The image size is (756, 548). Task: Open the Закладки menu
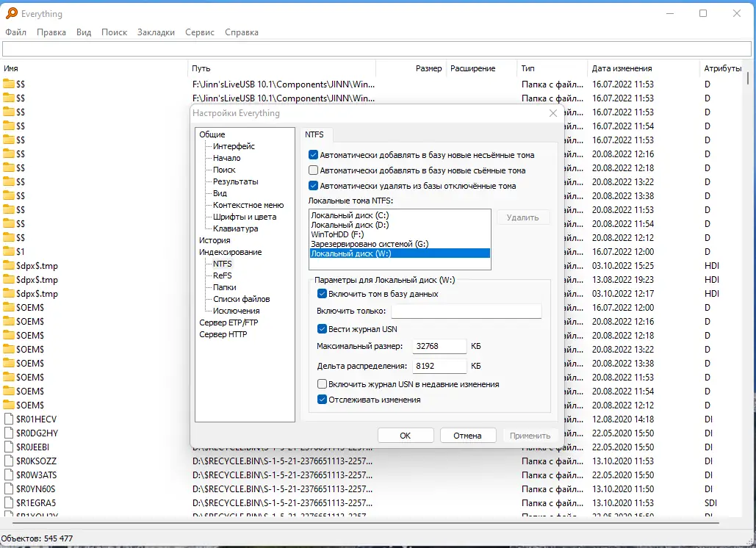tap(156, 32)
